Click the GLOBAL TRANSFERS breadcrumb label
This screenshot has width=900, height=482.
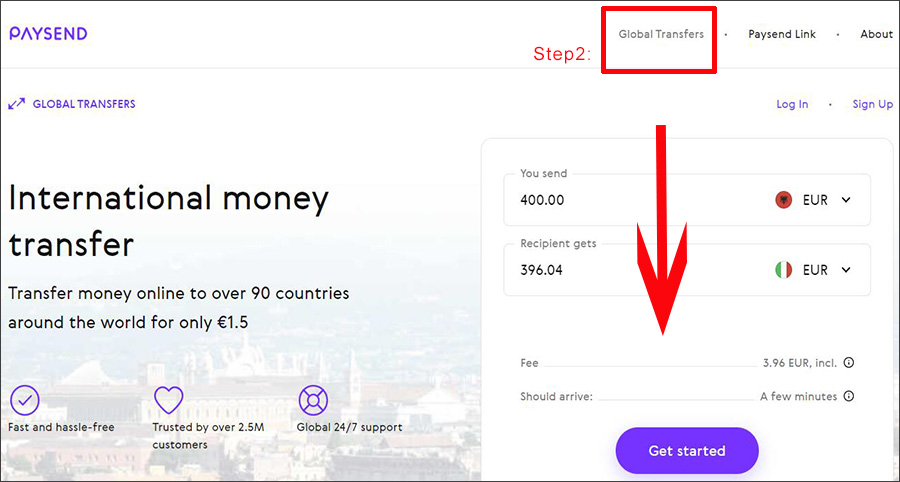click(84, 104)
